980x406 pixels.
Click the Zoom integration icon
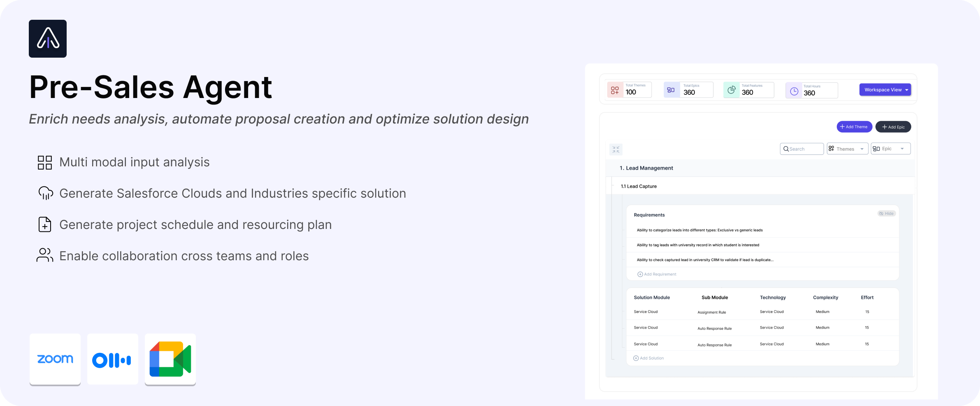point(55,359)
